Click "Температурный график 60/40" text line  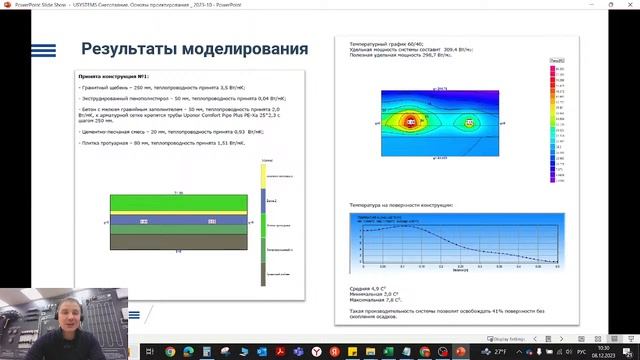coord(387,44)
